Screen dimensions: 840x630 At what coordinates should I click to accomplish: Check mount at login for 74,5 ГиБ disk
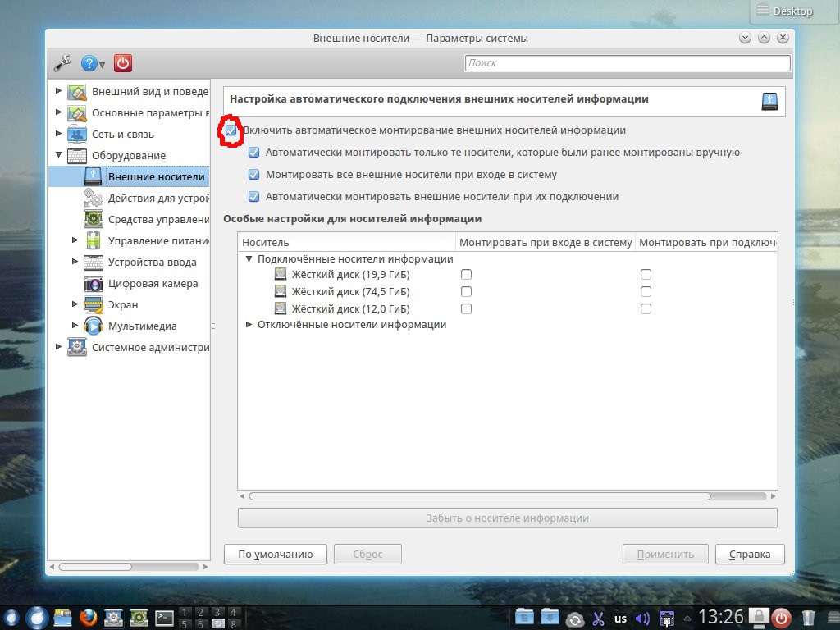(x=466, y=291)
